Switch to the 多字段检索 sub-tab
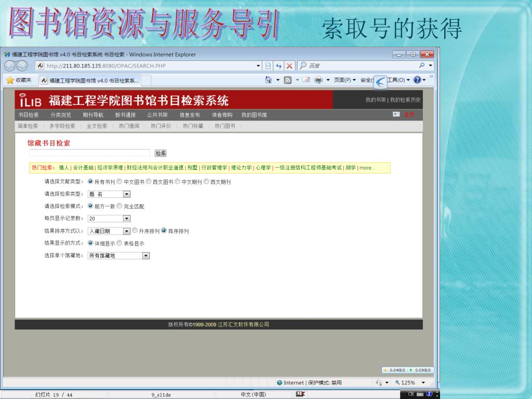This screenshot has width=532, height=399. click(x=62, y=126)
